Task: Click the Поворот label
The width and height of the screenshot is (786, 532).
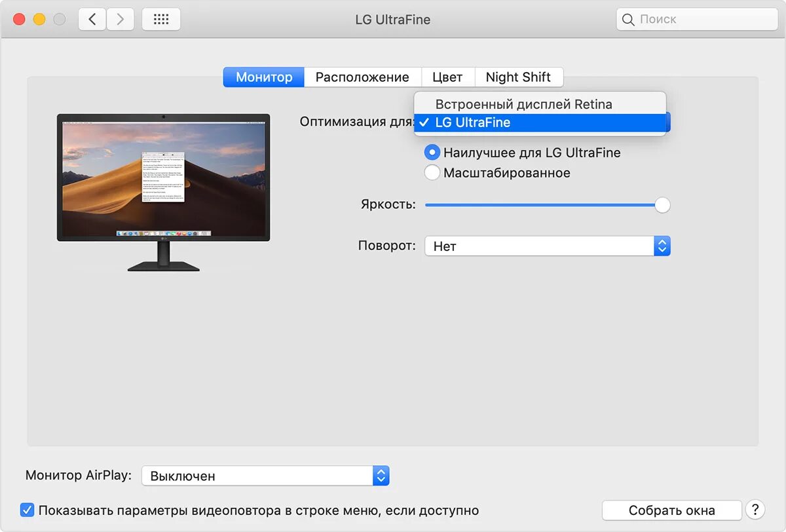Action: coord(386,246)
